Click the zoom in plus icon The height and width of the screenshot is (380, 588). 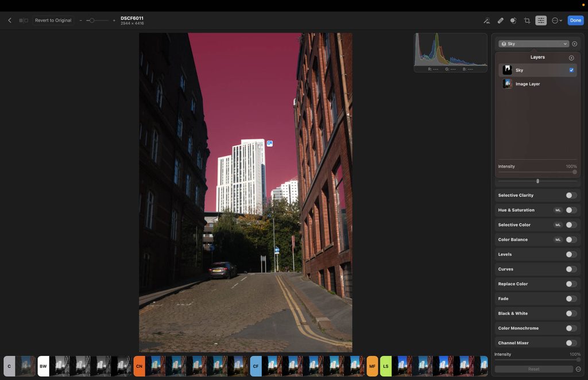(x=114, y=21)
